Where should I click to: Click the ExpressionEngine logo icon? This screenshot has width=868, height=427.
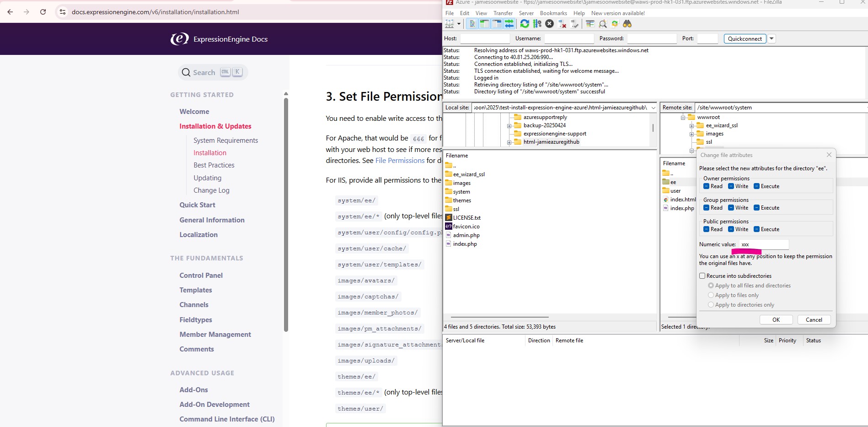179,39
